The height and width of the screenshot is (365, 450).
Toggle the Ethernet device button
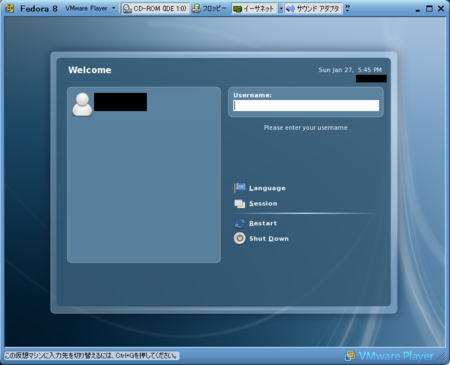pyautogui.click(x=254, y=9)
